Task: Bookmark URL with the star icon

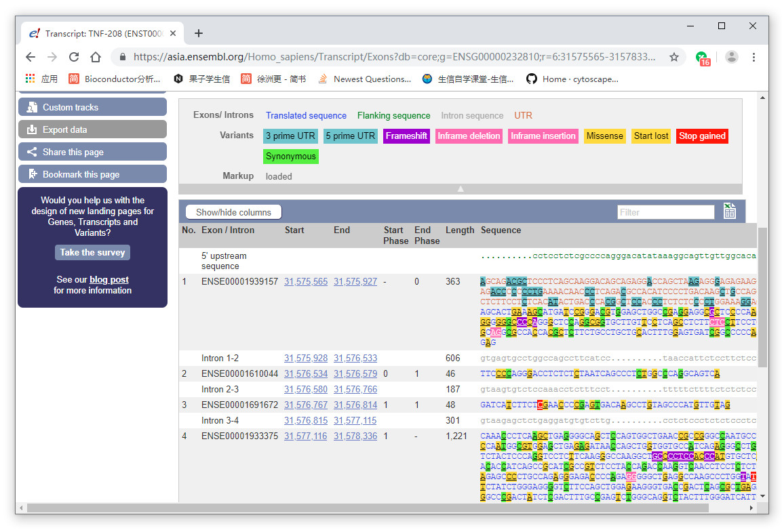Action: tap(673, 57)
